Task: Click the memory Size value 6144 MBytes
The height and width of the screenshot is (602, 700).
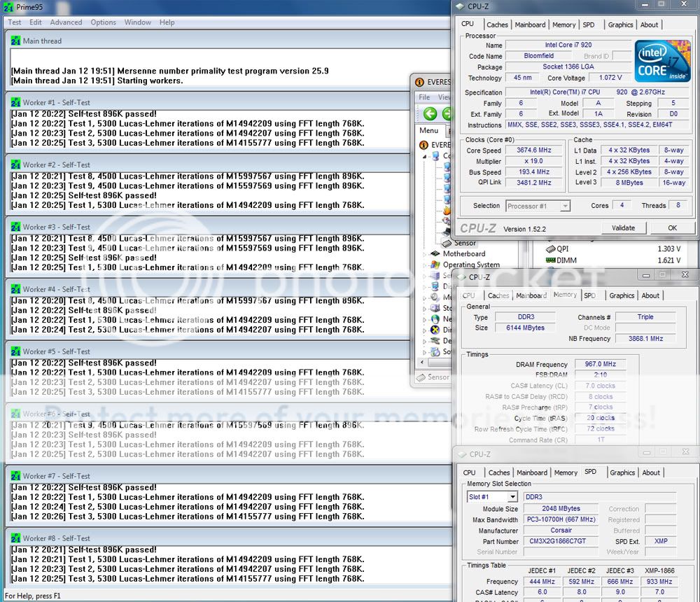Action: click(x=526, y=328)
